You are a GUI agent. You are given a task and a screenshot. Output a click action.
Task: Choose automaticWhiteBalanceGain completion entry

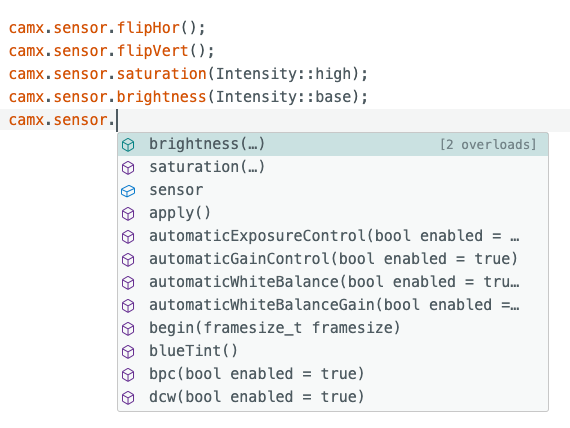tap(333, 305)
